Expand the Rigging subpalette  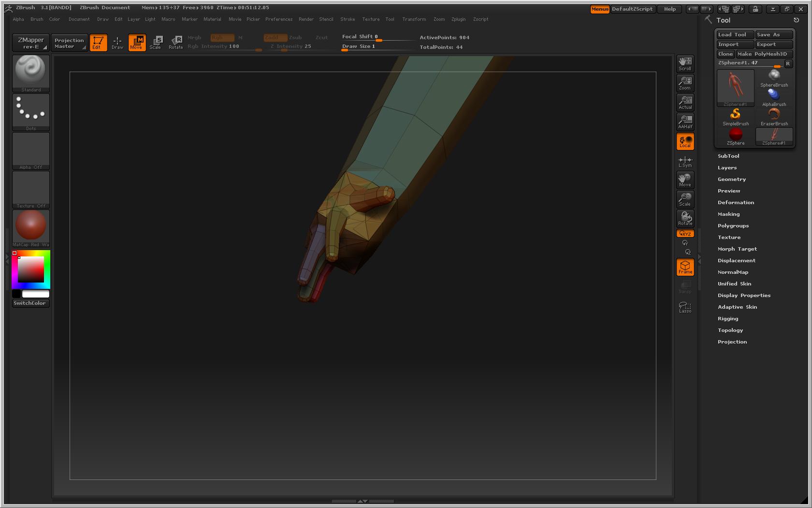pos(728,318)
